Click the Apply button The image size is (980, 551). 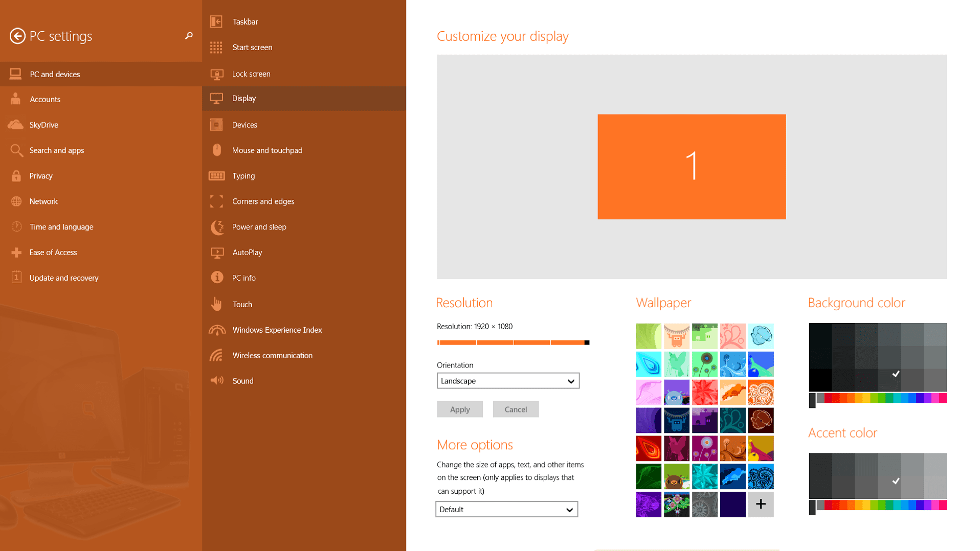(459, 409)
